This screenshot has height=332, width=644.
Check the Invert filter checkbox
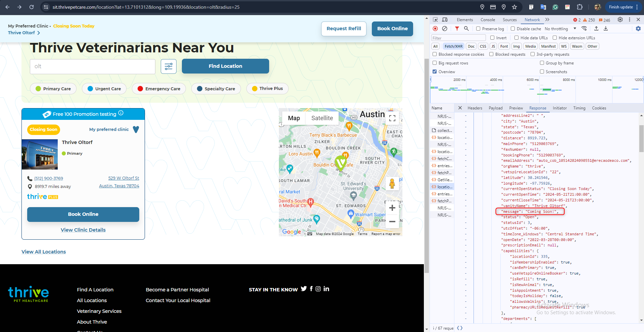click(492, 38)
